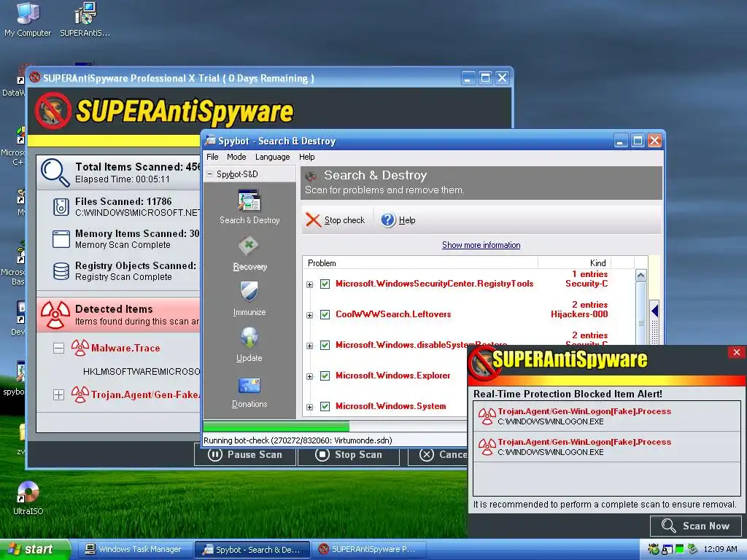Open the UltraISO desktop icon

pyautogui.click(x=28, y=492)
